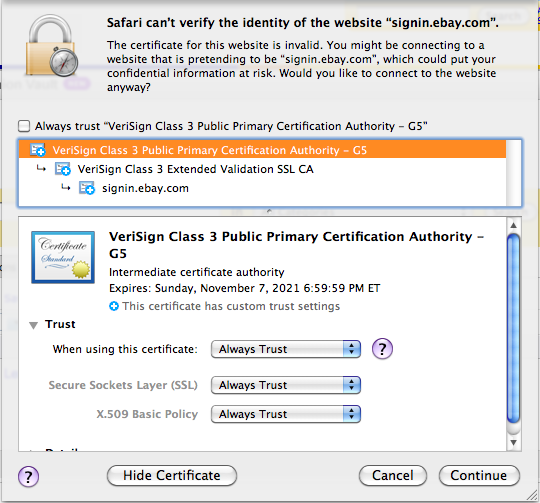Click the Continue button
This screenshot has width=540, height=503.
tap(479, 475)
